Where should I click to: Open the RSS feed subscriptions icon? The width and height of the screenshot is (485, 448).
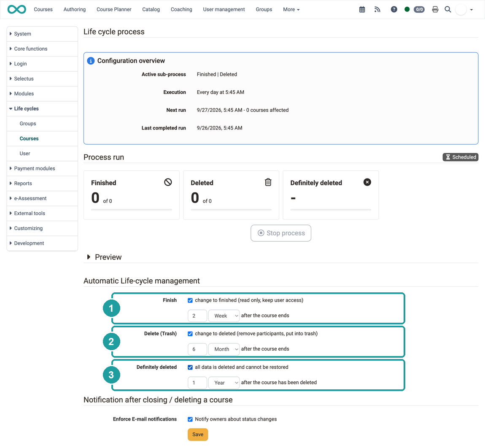click(x=377, y=9)
